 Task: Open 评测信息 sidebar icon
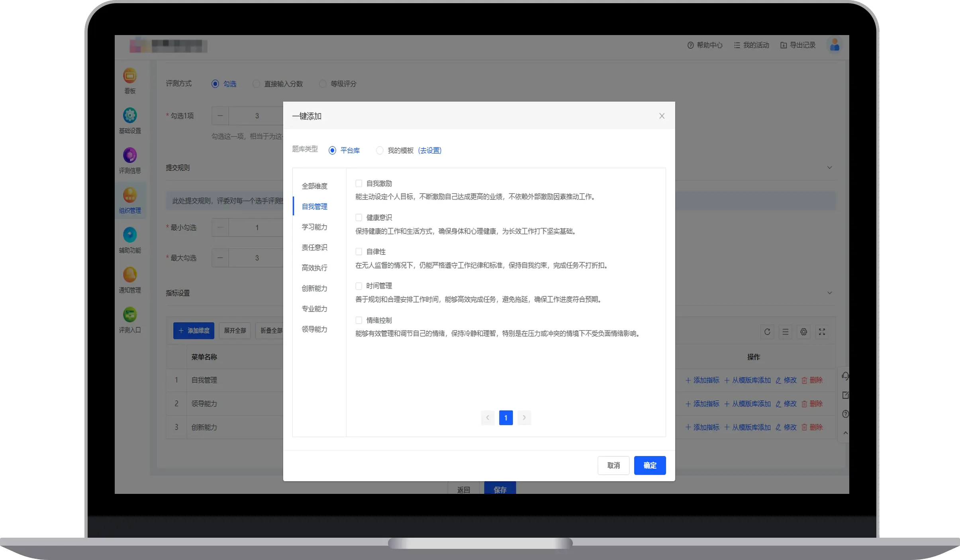[129, 155]
